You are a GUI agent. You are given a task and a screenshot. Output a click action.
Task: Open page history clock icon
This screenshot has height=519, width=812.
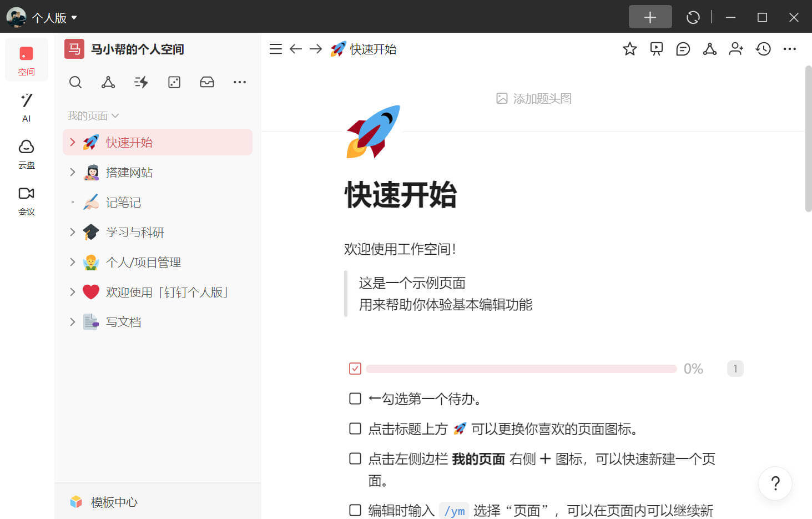(x=763, y=49)
